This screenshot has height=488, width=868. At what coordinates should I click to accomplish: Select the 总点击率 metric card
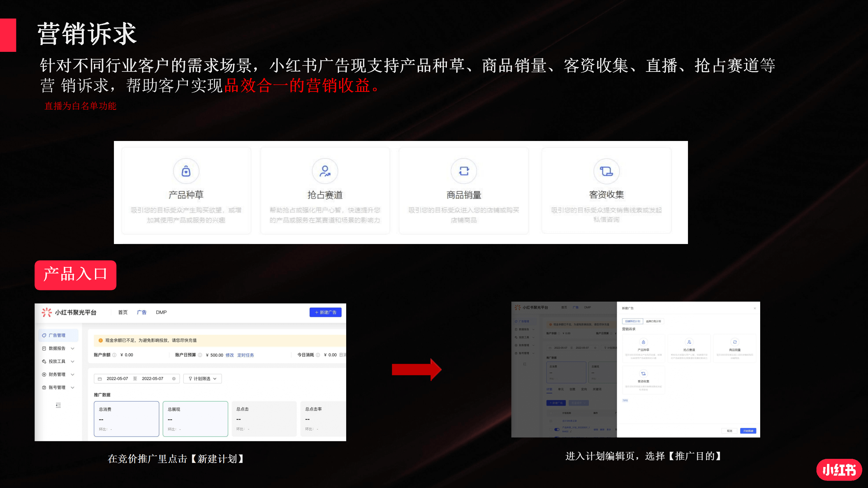323,419
